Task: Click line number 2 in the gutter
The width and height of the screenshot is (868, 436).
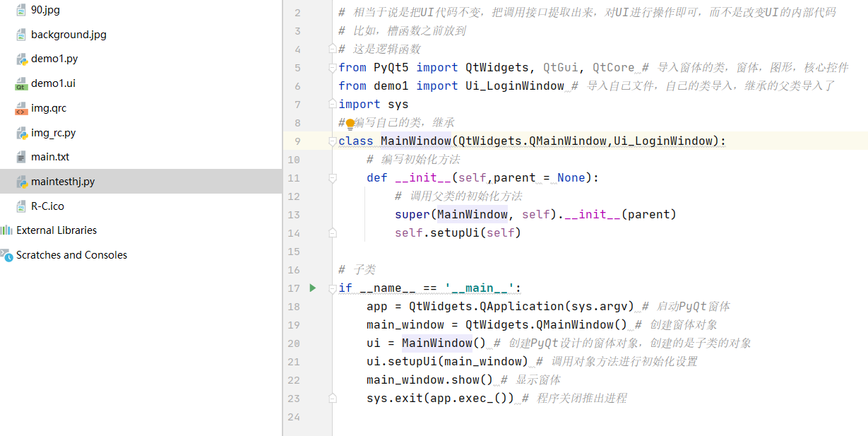Action: pyautogui.click(x=297, y=13)
